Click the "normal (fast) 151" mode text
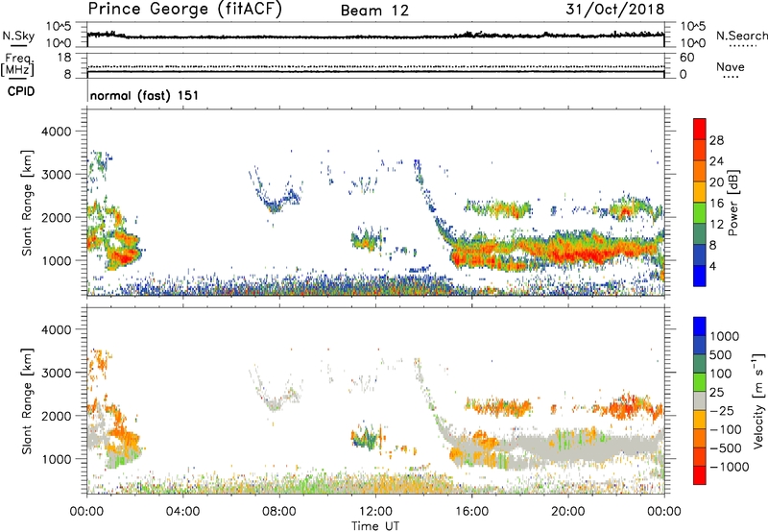Image resolution: width=768 pixels, height=532 pixels. (145, 95)
